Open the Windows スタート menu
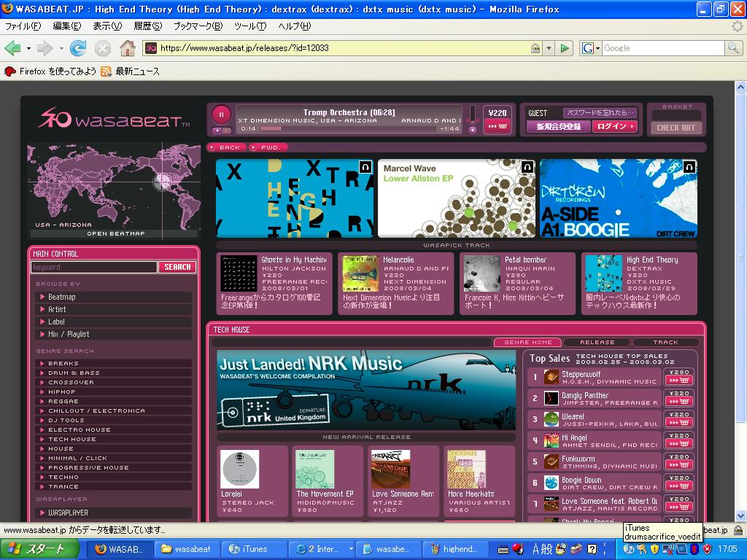 [39, 549]
